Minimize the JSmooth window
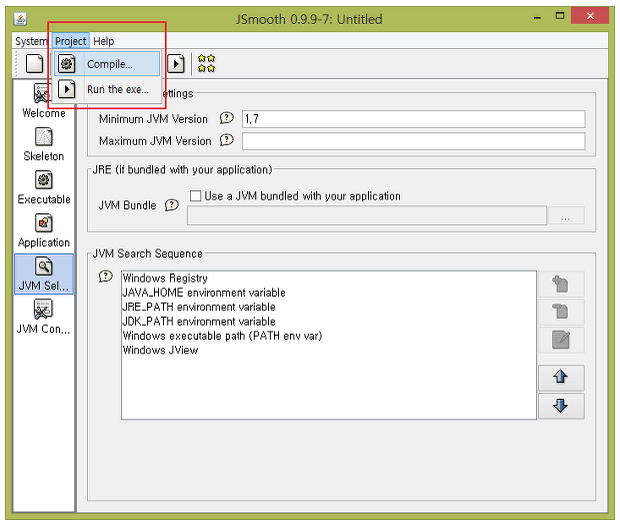Screen dimensions: 620x525 click(x=537, y=17)
